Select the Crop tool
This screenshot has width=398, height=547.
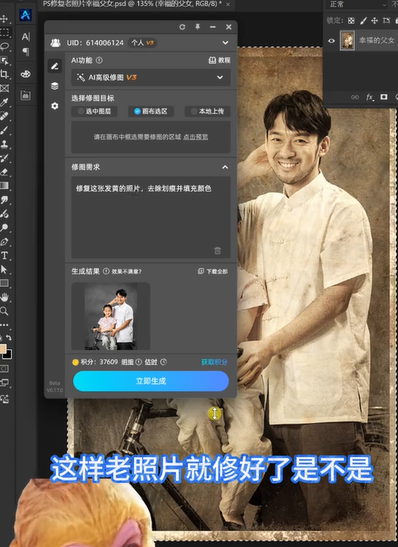pyautogui.click(x=4, y=74)
